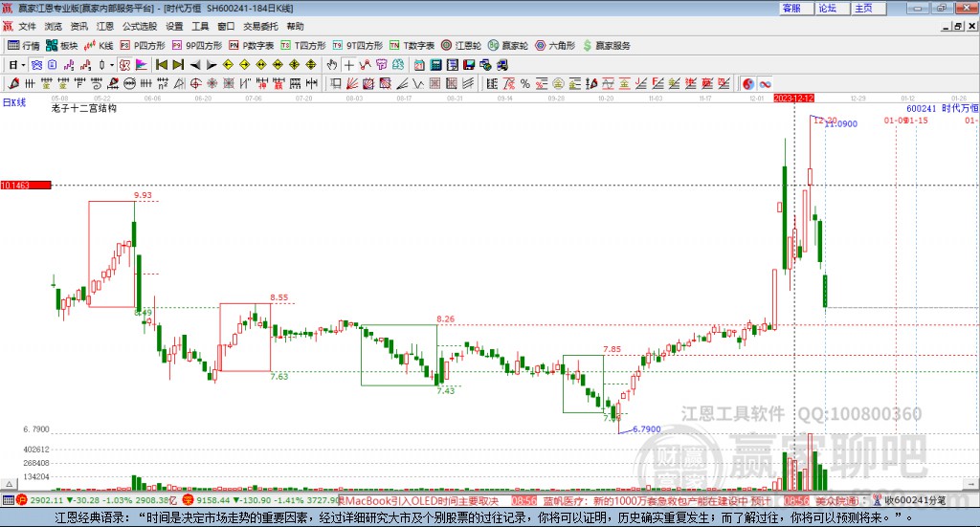Select the Gann fan lines icon
Viewport: 980px width, 527px height.
[352, 83]
